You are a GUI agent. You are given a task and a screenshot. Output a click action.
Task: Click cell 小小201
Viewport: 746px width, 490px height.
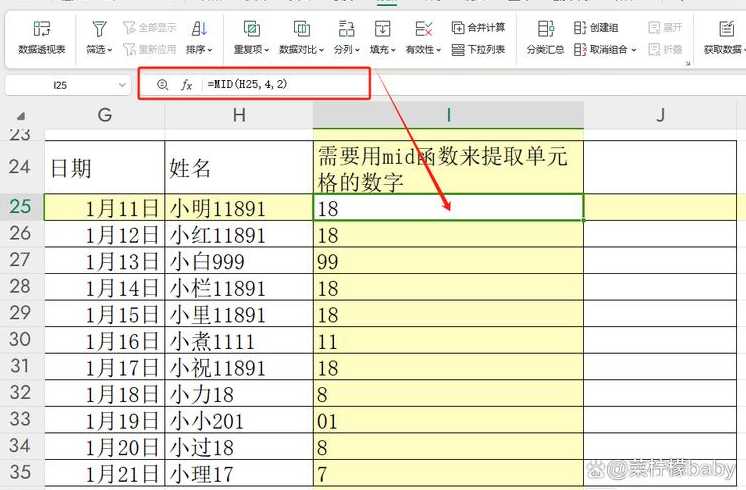click(239, 420)
